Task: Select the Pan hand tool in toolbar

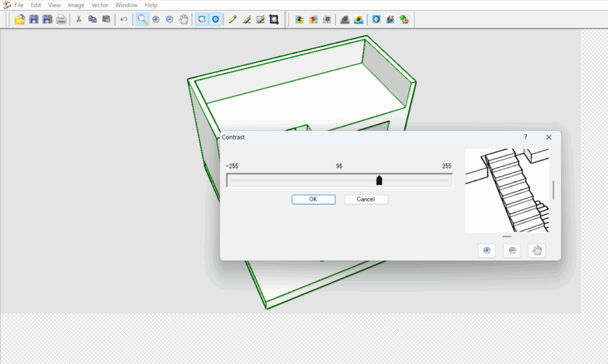Action: tap(183, 20)
